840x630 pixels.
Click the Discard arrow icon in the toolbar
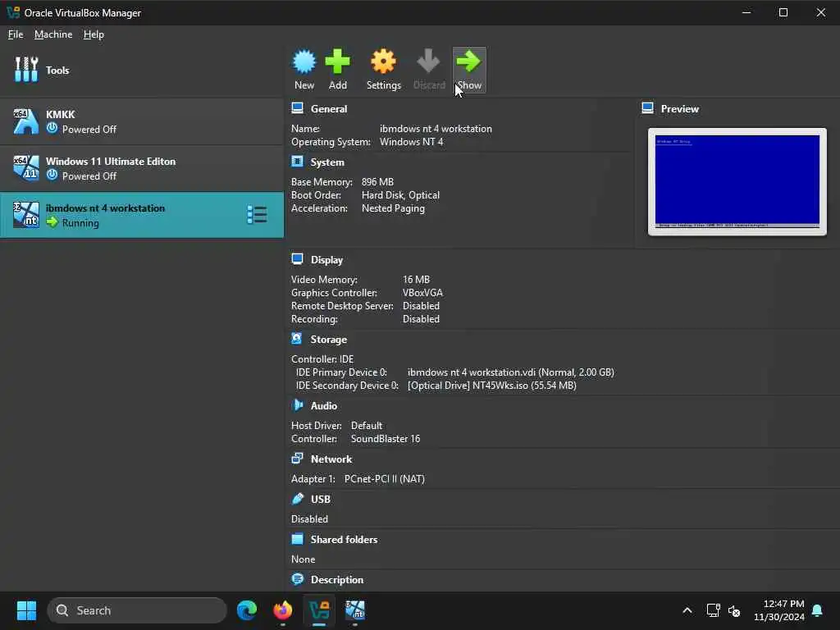pyautogui.click(x=428, y=61)
